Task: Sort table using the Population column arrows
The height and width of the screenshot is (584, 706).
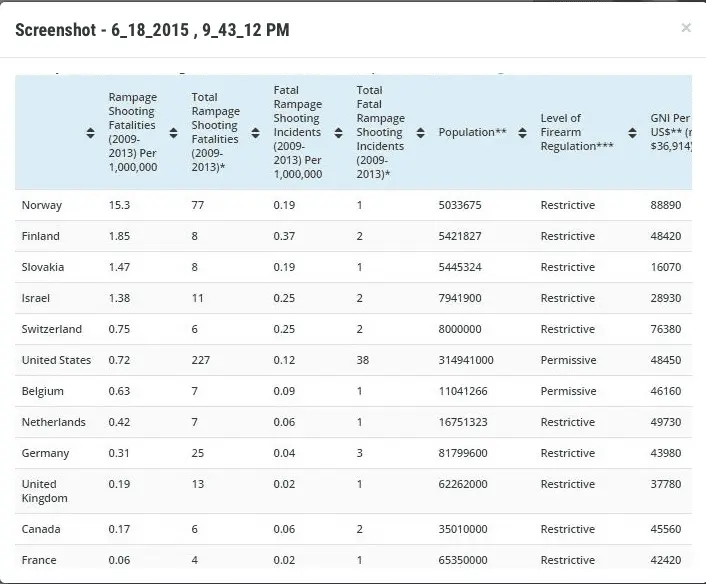Action: (x=522, y=133)
